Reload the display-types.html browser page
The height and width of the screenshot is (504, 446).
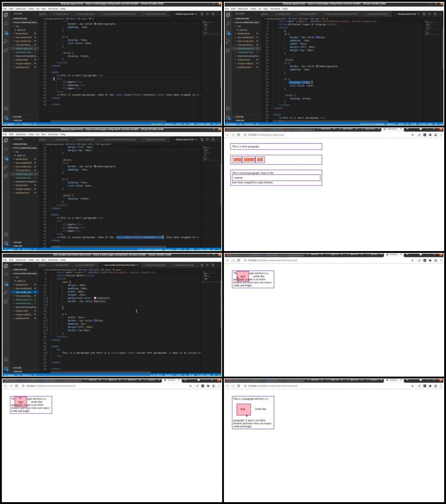click(238, 135)
